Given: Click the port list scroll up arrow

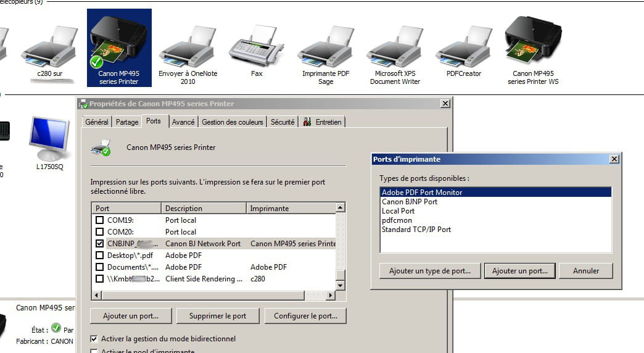Looking at the screenshot, I should [340, 207].
